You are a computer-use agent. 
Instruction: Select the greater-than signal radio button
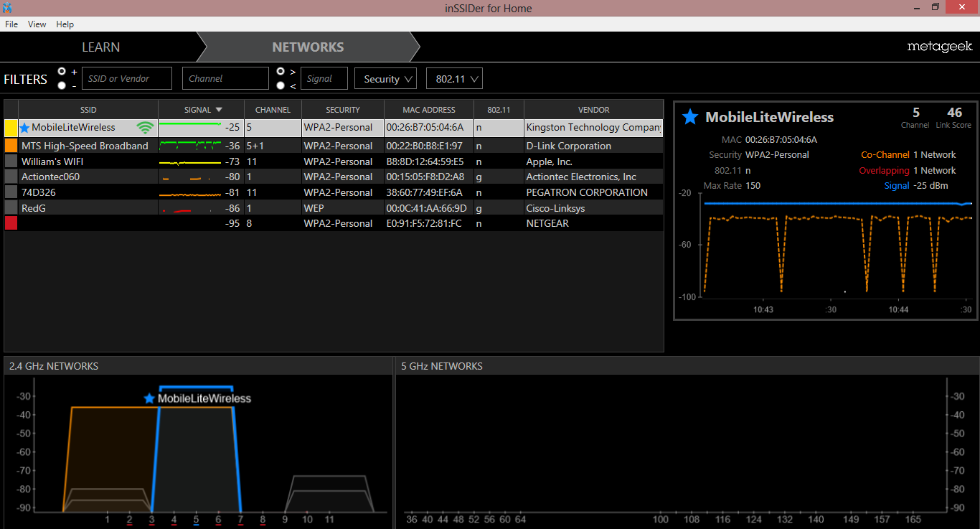coord(281,71)
